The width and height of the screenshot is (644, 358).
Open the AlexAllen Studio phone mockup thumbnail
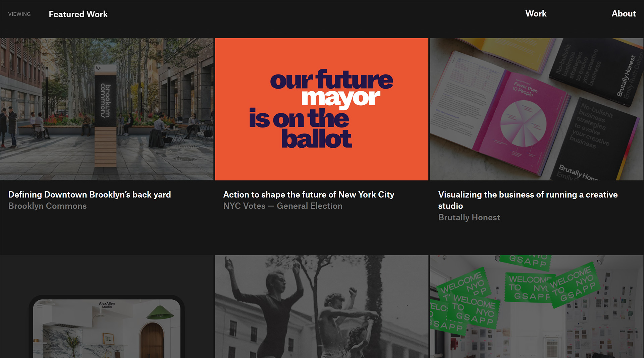pyautogui.click(x=107, y=306)
